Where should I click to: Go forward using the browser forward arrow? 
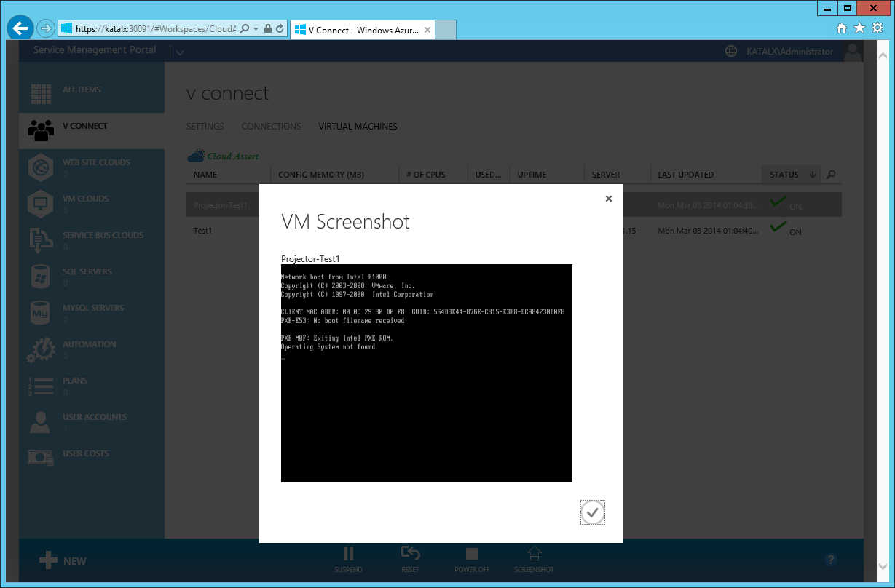[46, 28]
